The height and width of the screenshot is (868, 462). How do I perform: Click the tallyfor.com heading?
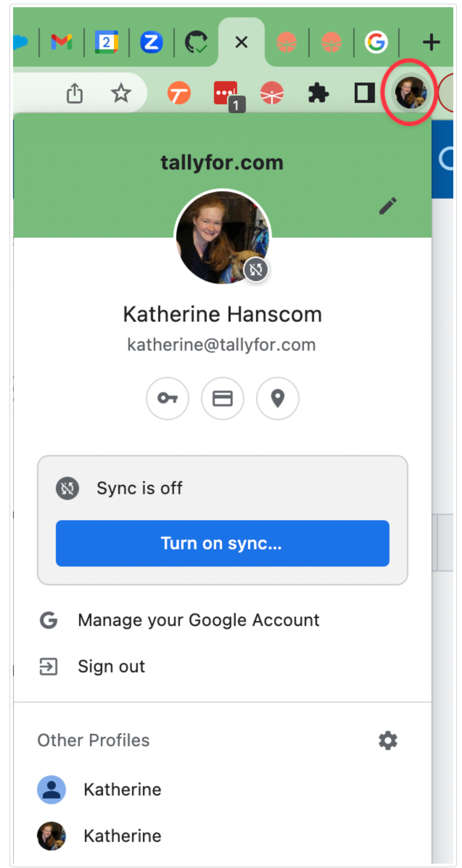pyautogui.click(x=222, y=163)
